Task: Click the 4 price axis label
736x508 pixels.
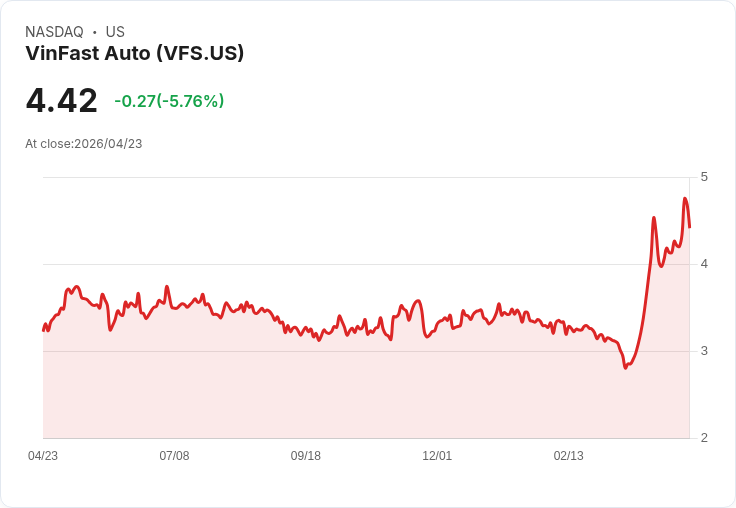Action: click(704, 264)
